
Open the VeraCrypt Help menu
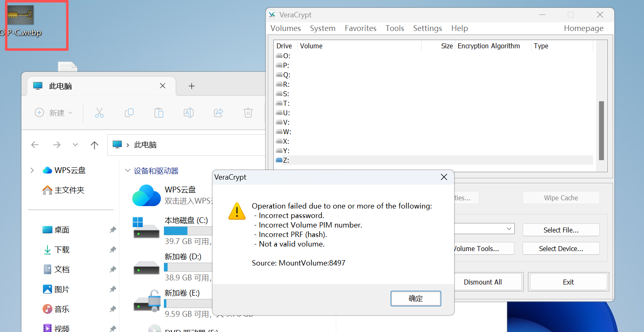point(459,28)
